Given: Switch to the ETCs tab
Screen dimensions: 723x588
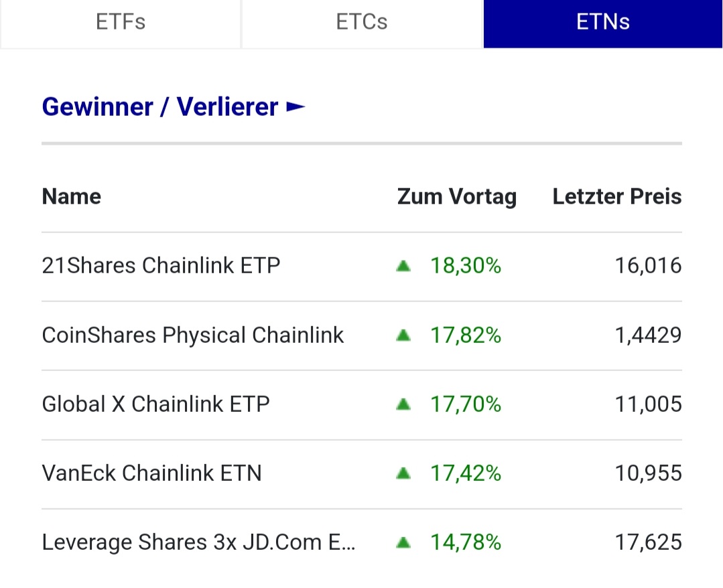Looking at the screenshot, I should pyautogui.click(x=362, y=22).
